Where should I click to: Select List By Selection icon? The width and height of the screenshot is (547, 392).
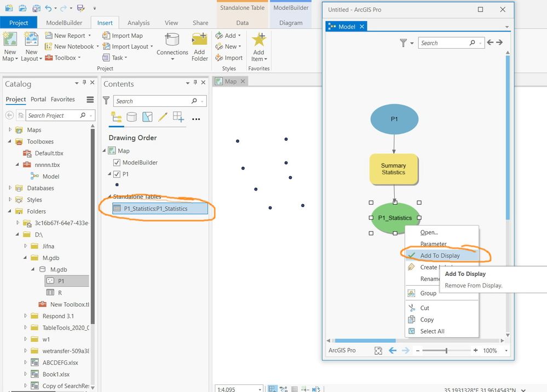click(147, 117)
